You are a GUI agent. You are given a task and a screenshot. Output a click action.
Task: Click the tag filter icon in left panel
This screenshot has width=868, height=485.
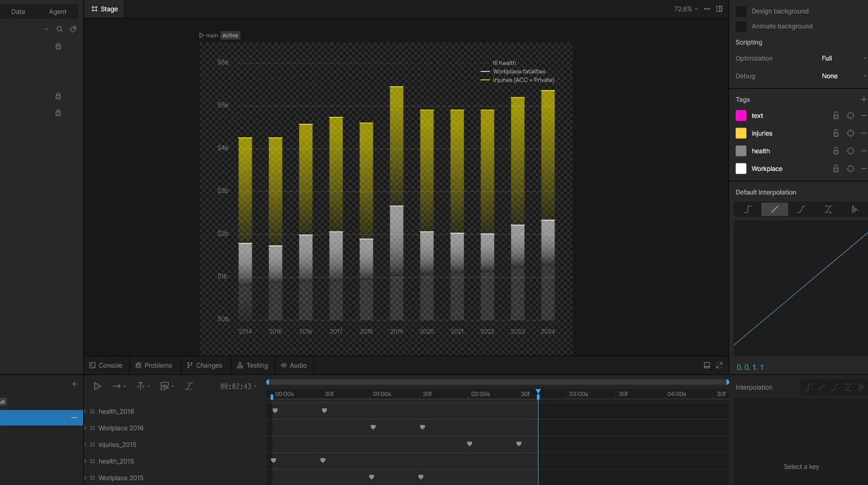(73, 29)
